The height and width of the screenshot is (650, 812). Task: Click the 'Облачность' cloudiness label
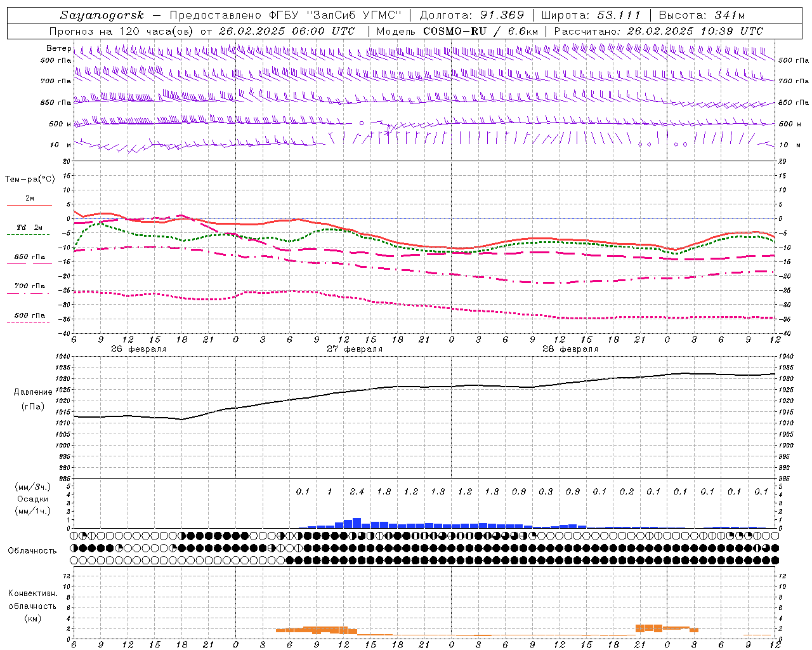(32, 551)
